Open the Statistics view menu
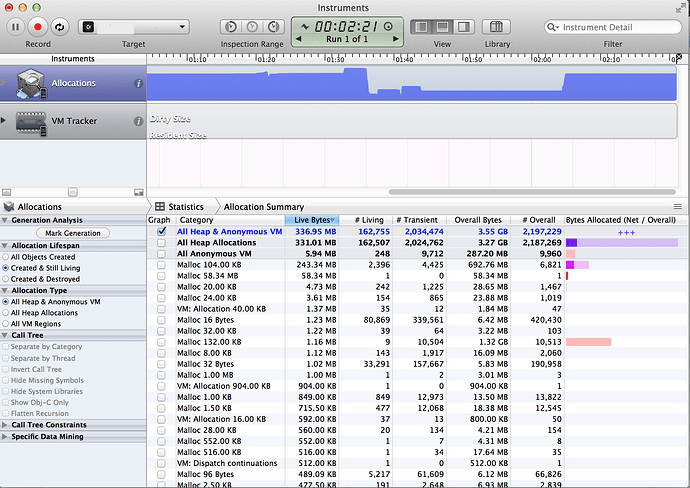 tap(180, 207)
